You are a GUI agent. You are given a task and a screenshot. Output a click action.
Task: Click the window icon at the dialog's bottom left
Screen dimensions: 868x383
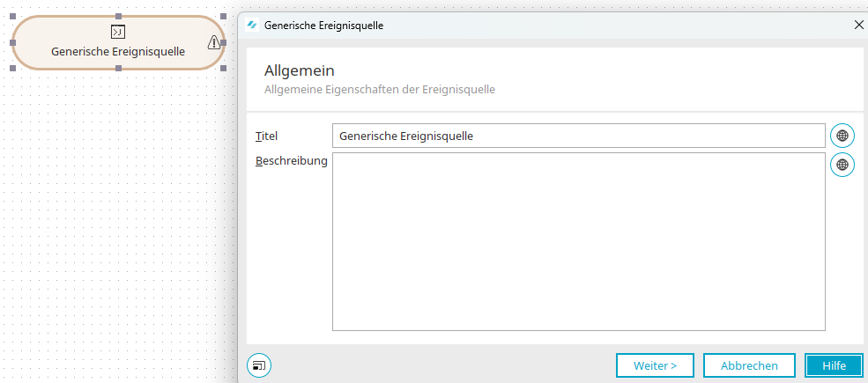tap(259, 365)
